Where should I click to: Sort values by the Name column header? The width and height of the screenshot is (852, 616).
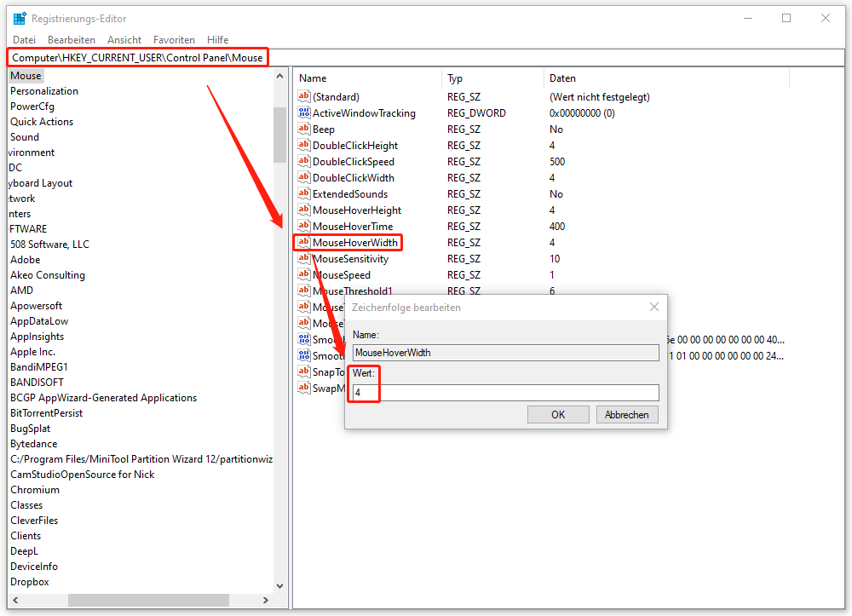[369, 78]
